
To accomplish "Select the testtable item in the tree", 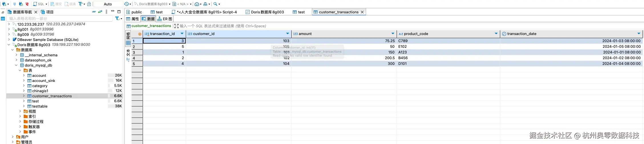I will pyautogui.click(x=40, y=106).
